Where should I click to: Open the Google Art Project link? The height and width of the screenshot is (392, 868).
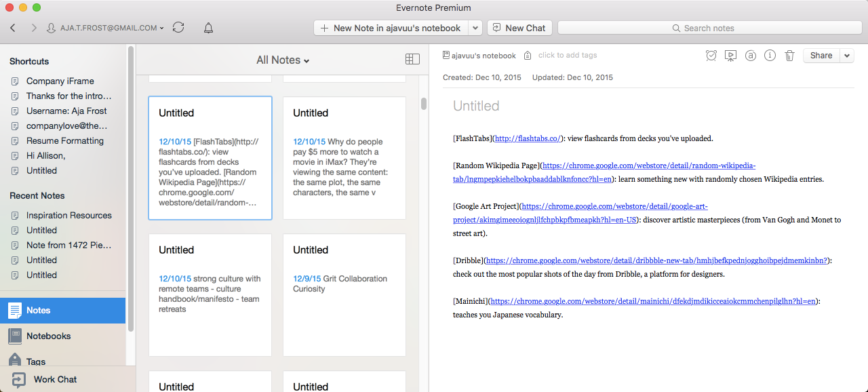580,213
